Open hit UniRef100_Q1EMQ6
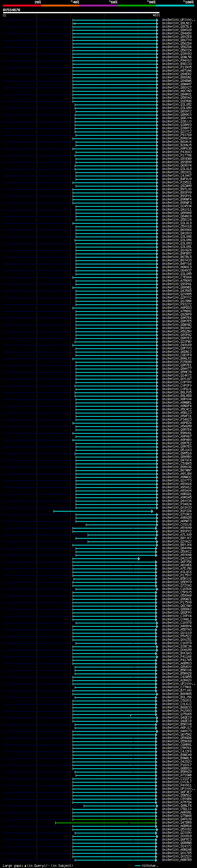 pyautogui.click(x=177, y=101)
